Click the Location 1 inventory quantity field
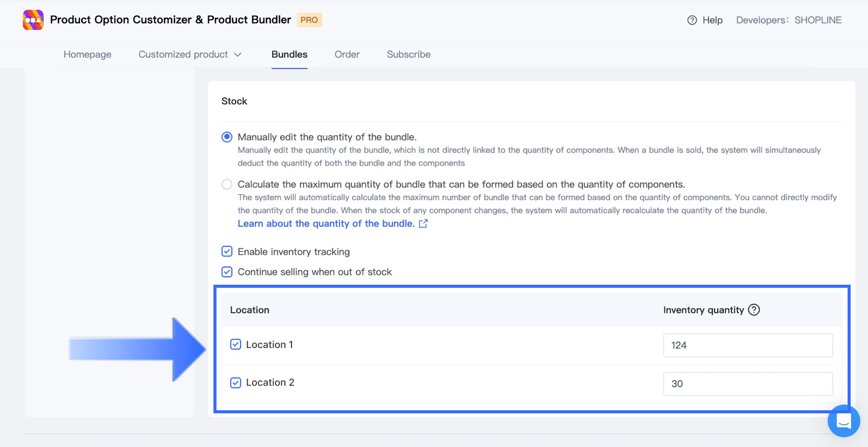This screenshot has height=447, width=868. 748,345
